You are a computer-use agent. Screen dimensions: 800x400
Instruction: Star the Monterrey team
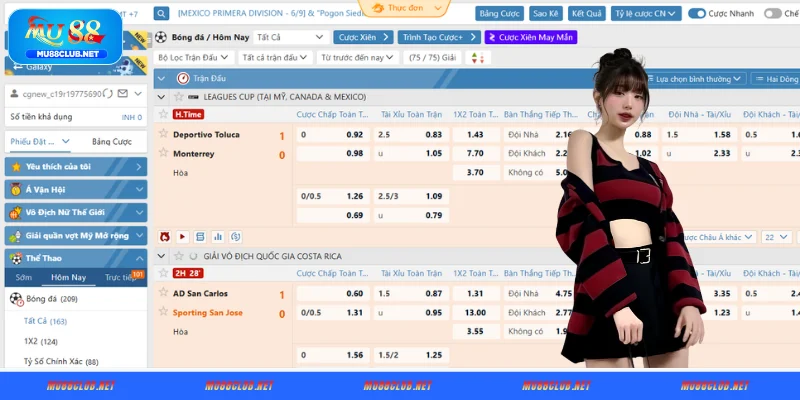click(163, 153)
